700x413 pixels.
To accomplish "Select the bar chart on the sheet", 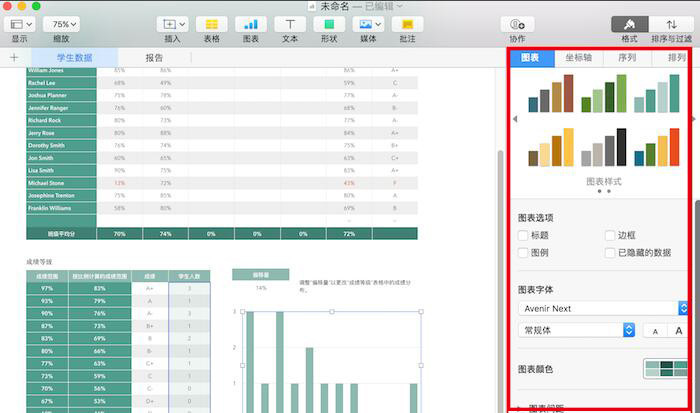I will (332, 362).
